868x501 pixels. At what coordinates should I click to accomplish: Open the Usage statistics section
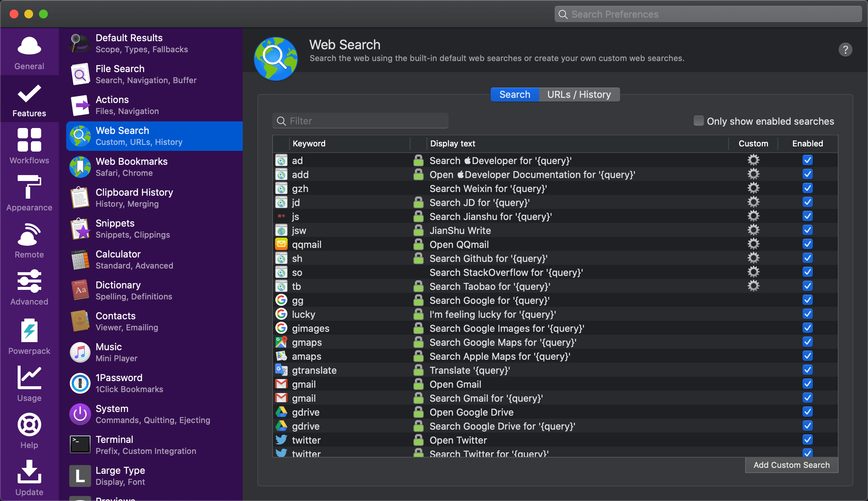[x=29, y=383]
